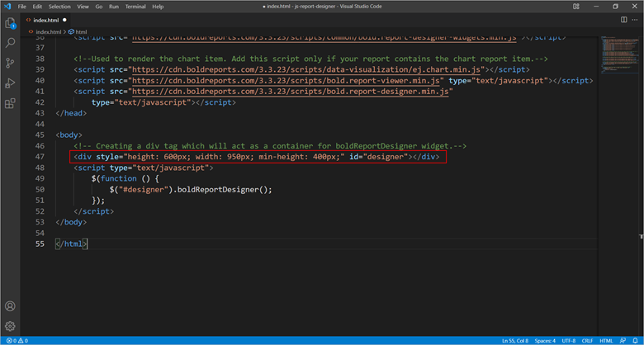Open the Manage gear icon
This screenshot has width=644, height=345.
click(x=10, y=326)
